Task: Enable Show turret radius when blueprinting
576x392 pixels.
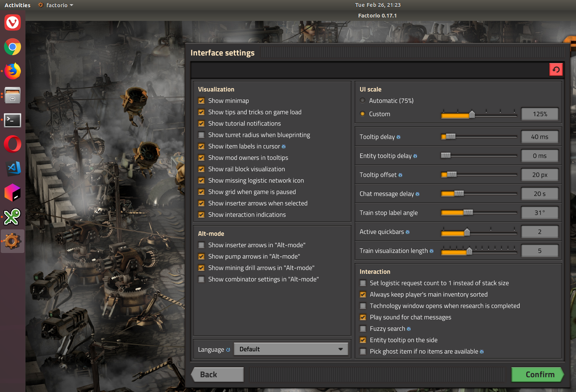Action: point(202,135)
